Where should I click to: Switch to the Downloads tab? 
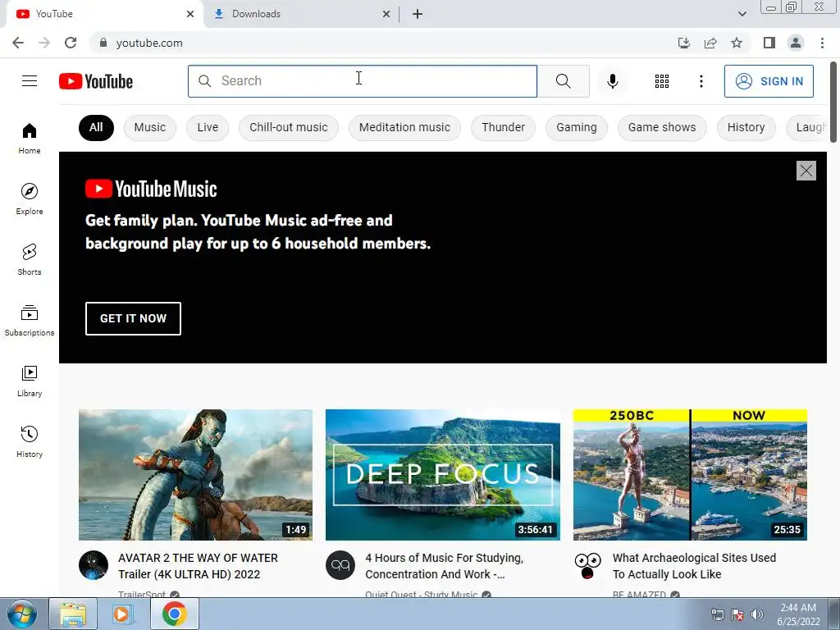coord(300,14)
